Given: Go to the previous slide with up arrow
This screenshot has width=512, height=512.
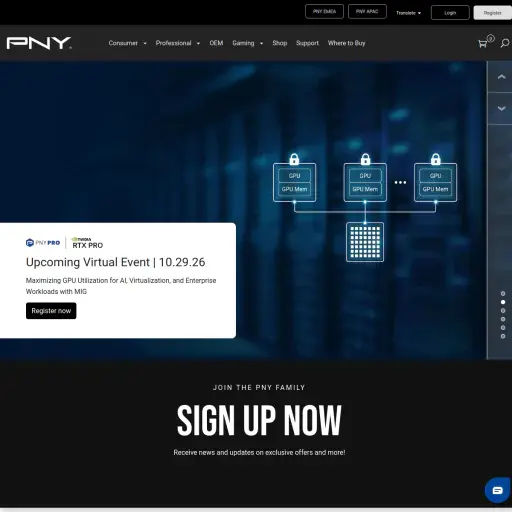Looking at the screenshot, I should (x=501, y=77).
